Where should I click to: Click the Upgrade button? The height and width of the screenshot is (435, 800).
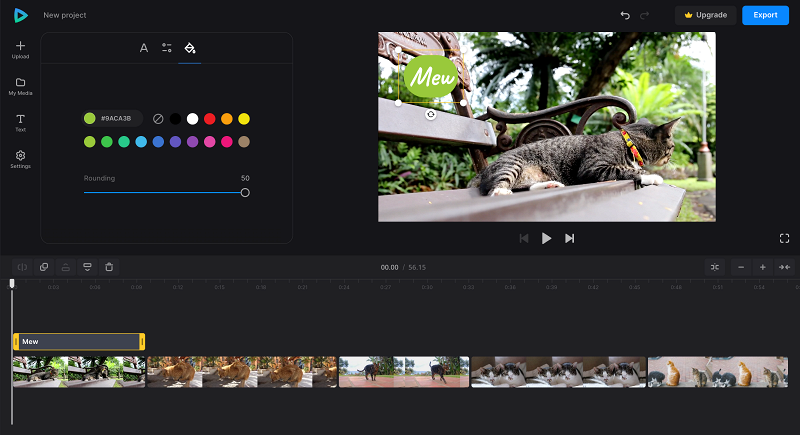[706, 15]
